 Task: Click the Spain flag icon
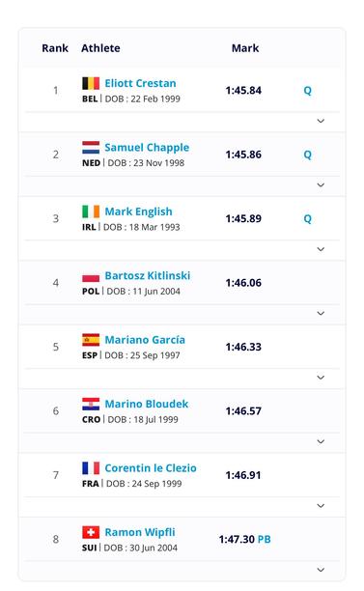click(x=91, y=340)
